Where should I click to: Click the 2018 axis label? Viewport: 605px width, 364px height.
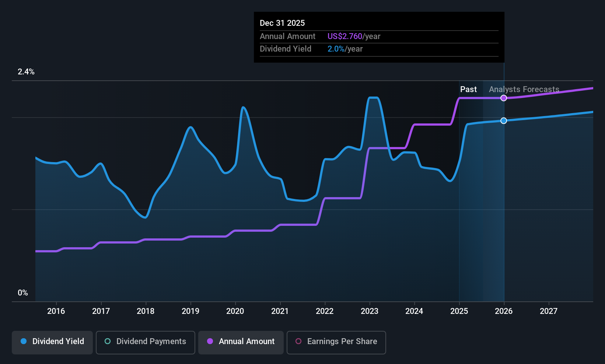(x=146, y=311)
